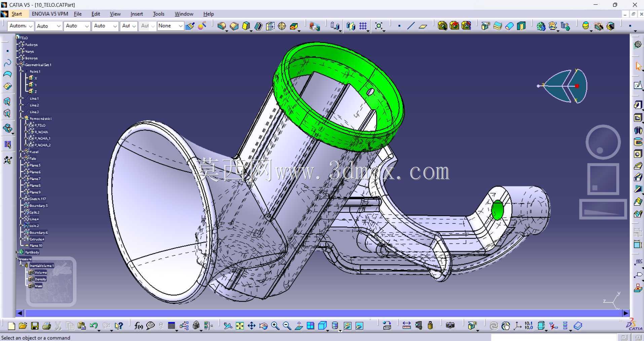Open the File menu
The width and height of the screenshot is (644, 341).
click(78, 14)
